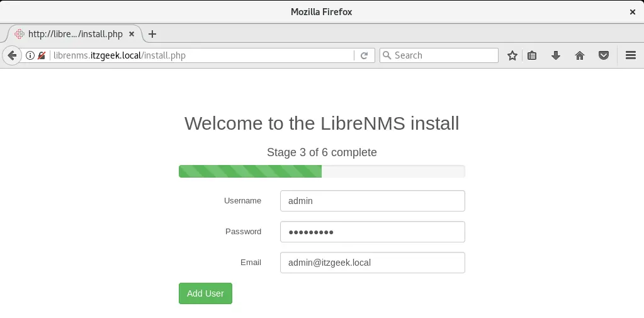Click the Add User button
The height and width of the screenshot is (318, 644).
(205, 293)
